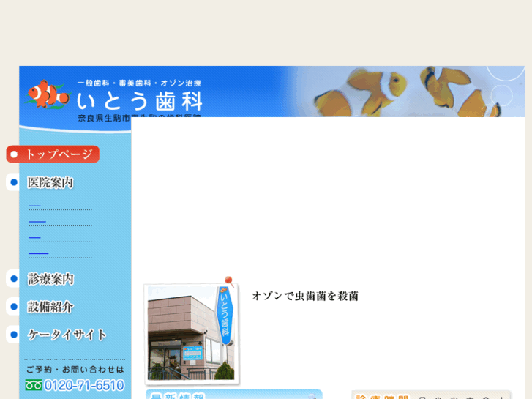Screen dimensions: 532x399
Task: Open the ケータイサイト menu item
Action: (x=67, y=335)
